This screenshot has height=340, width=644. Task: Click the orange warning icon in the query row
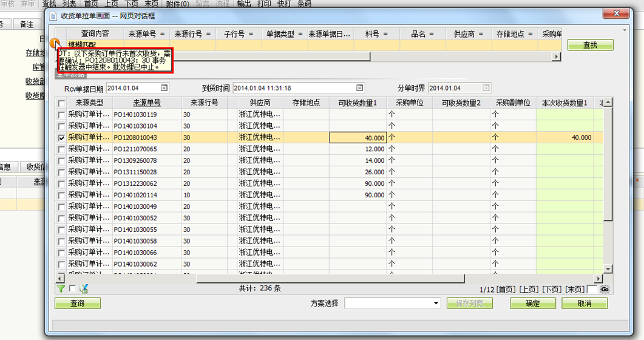click(55, 44)
